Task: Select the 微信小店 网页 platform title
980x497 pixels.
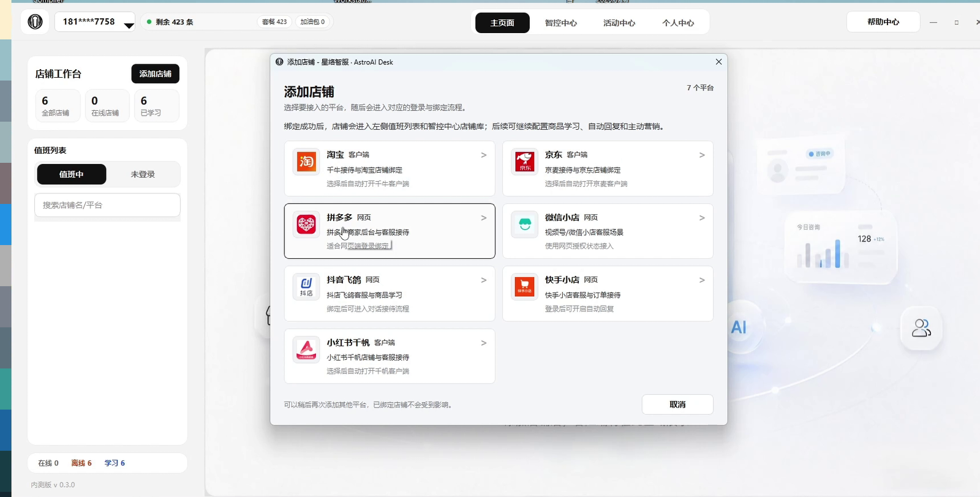Action: [x=571, y=217]
